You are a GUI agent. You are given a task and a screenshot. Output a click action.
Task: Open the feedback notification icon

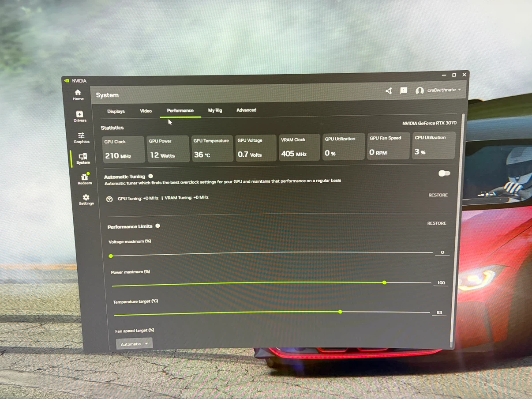(x=404, y=90)
